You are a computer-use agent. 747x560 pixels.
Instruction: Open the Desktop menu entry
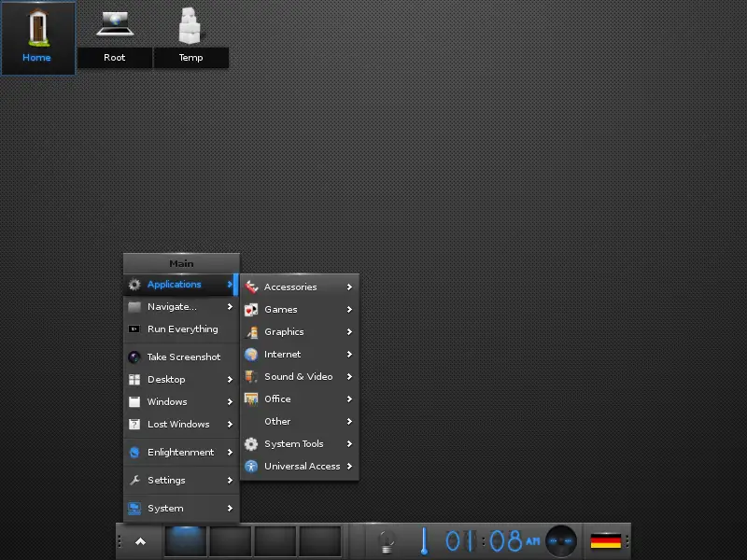click(181, 380)
